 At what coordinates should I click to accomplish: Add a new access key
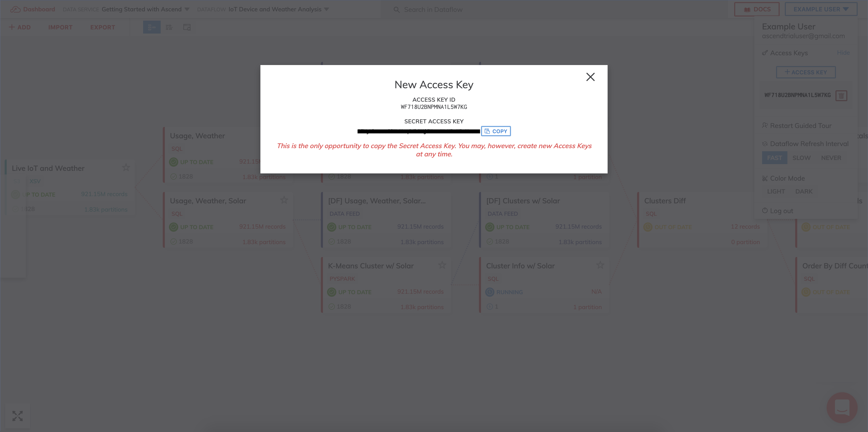click(806, 73)
